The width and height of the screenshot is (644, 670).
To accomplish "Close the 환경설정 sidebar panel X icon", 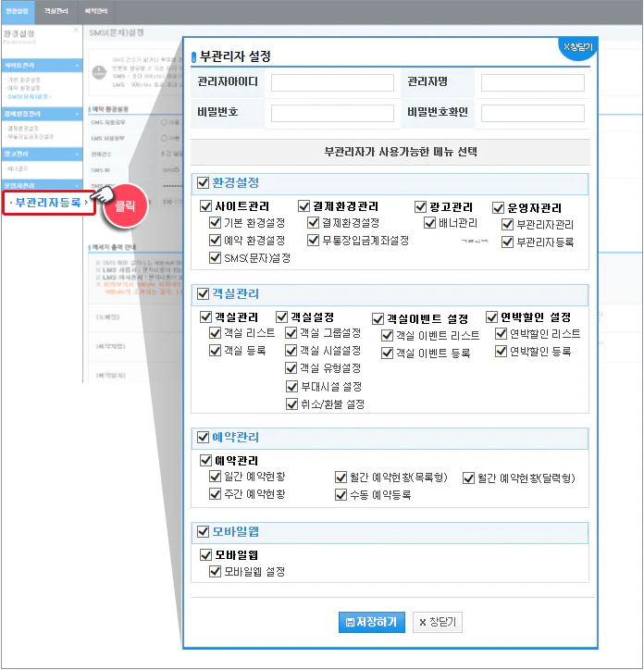I will point(76,30).
